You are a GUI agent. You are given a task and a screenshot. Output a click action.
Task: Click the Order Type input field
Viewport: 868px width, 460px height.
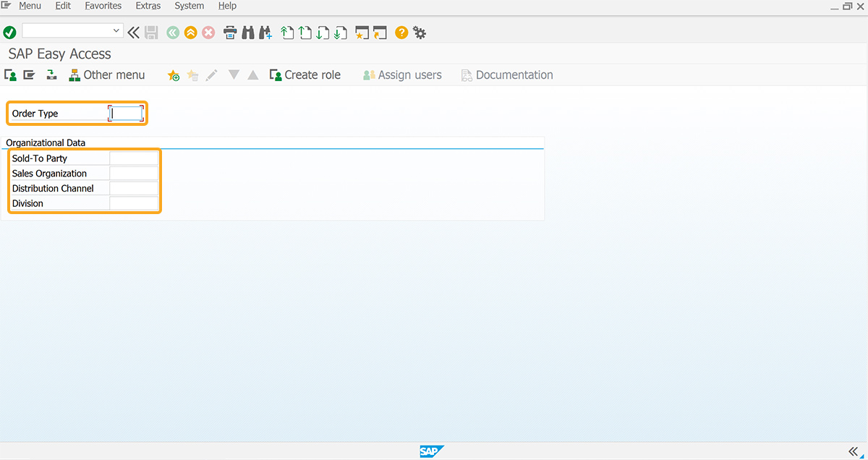click(x=126, y=113)
